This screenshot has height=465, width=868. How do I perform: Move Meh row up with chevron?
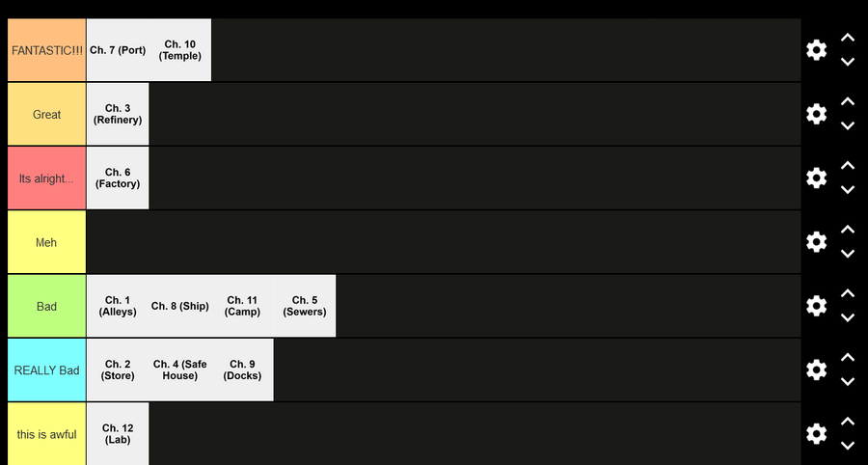coord(848,230)
